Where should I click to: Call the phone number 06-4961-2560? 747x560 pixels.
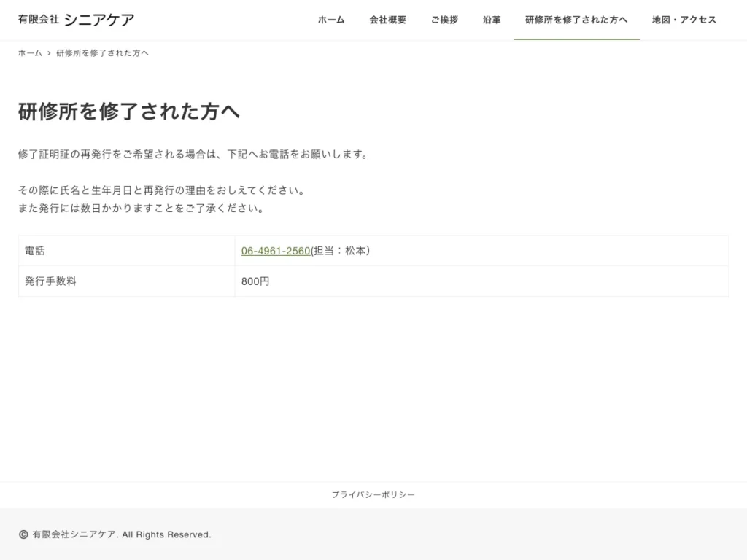tap(276, 251)
